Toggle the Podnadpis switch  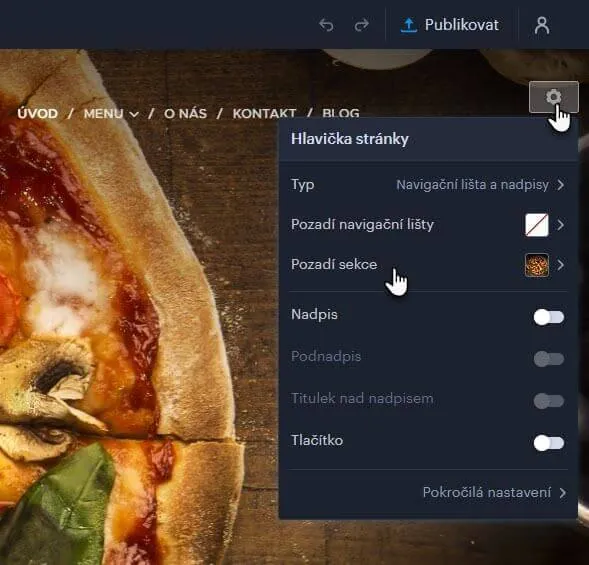(x=548, y=359)
